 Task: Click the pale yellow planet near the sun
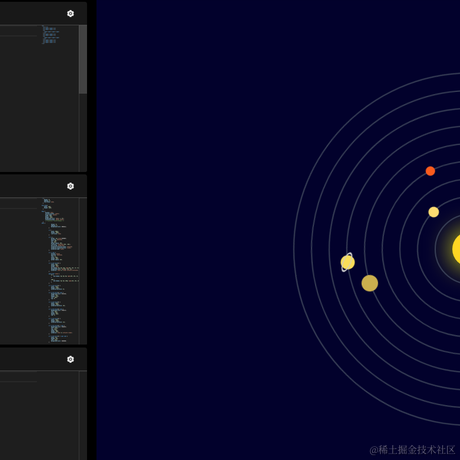(x=434, y=212)
